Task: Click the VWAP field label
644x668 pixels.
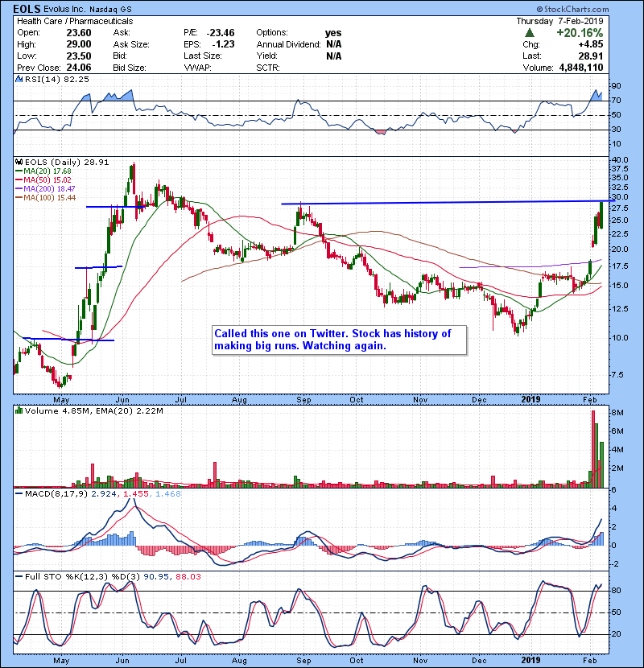Action: (197, 68)
